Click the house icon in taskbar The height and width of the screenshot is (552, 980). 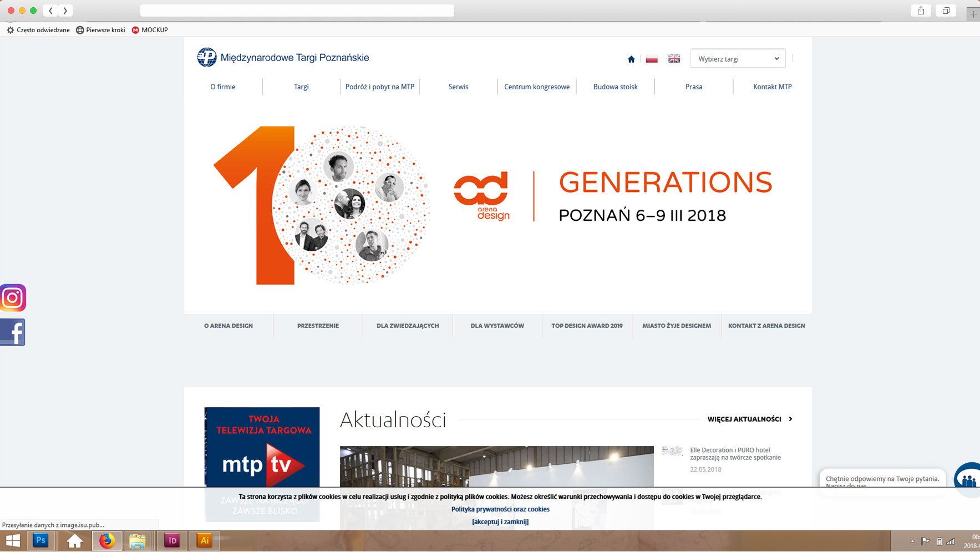point(74,540)
